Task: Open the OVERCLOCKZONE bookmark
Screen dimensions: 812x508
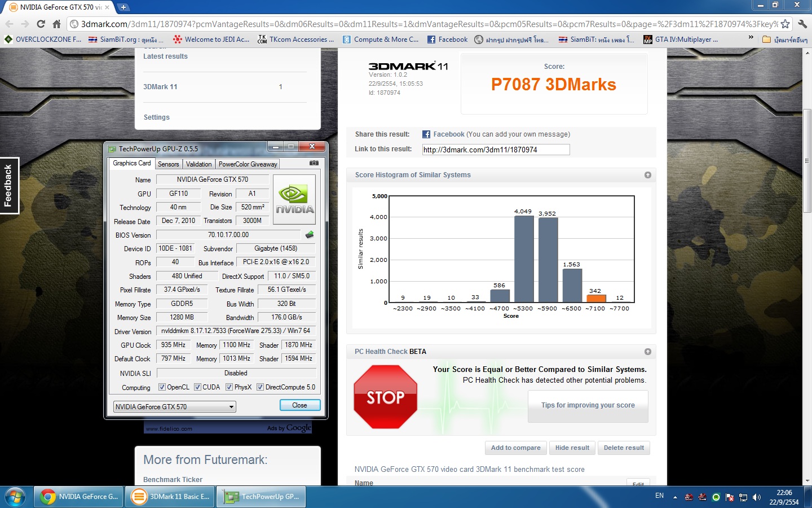Action: click(x=43, y=40)
